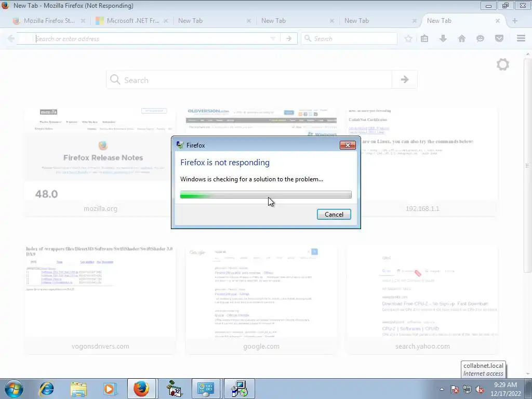Viewport: 532px width, 399px height.
Task: Open the Hello chat smiley icon
Action: pos(480,38)
